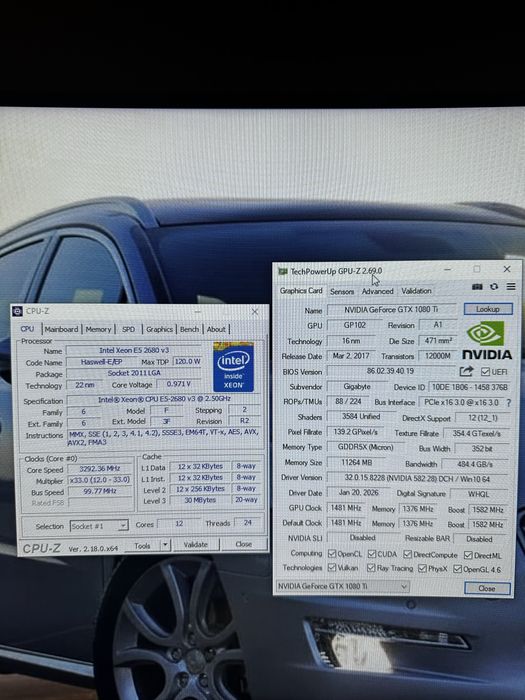Click the Subvendor value Gigabyte
The image size is (525, 700).
[x=357, y=387]
